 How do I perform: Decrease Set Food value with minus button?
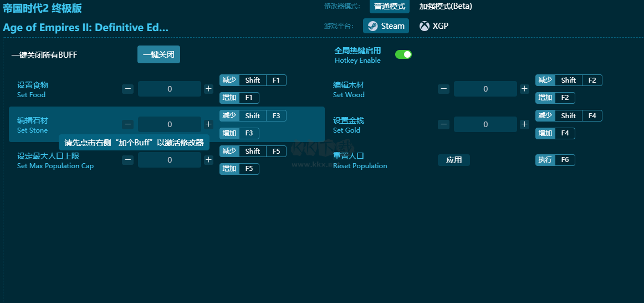(x=127, y=89)
